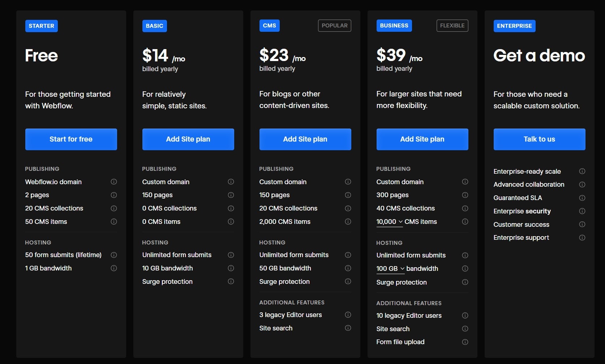Select the STARTER plan badge
The image size is (605, 364).
click(x=42, y=26)
